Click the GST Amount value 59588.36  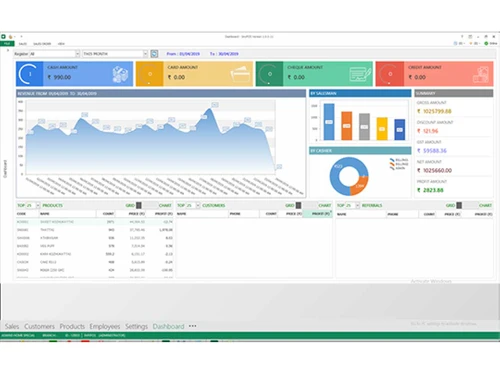pos(435,151)
